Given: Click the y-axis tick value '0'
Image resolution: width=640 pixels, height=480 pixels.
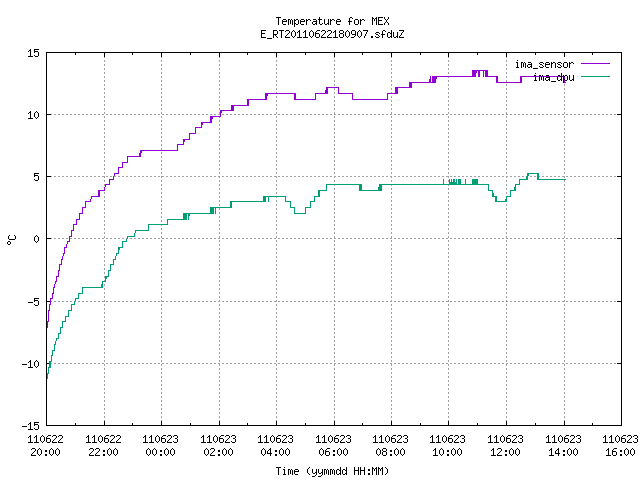Looking at the screenshot, I should (37, 239).
